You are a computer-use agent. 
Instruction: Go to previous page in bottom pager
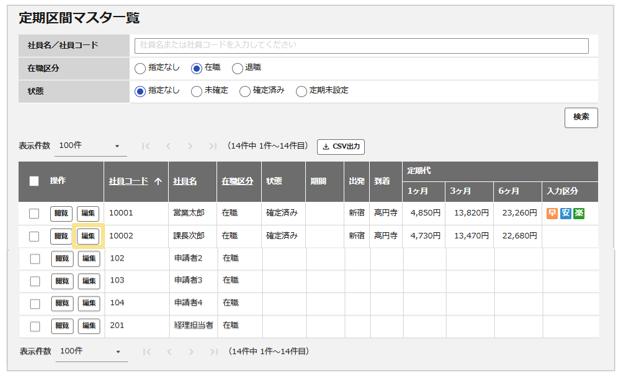point(170,351)
